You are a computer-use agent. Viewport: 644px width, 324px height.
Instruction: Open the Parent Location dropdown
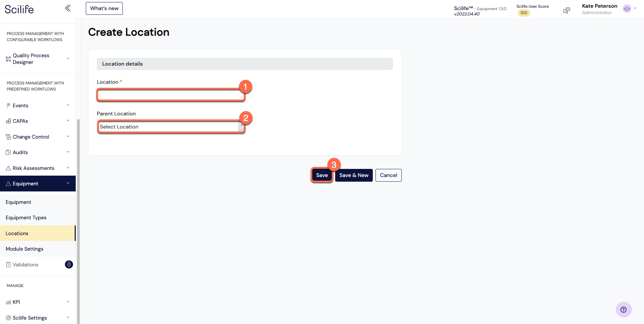click(x=171, y=127)
